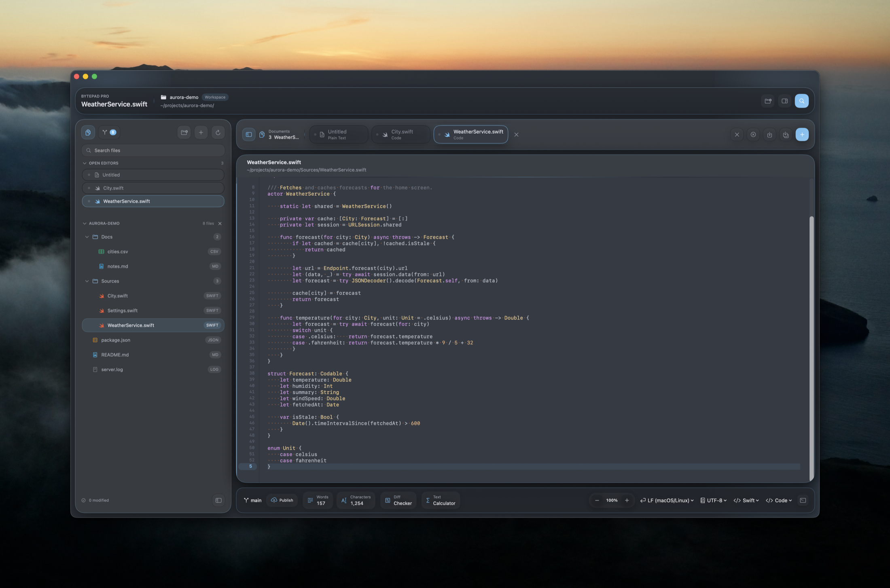
Task: Toggle the sidebar using the bottom-left panel icon
Action: [218, 500]
